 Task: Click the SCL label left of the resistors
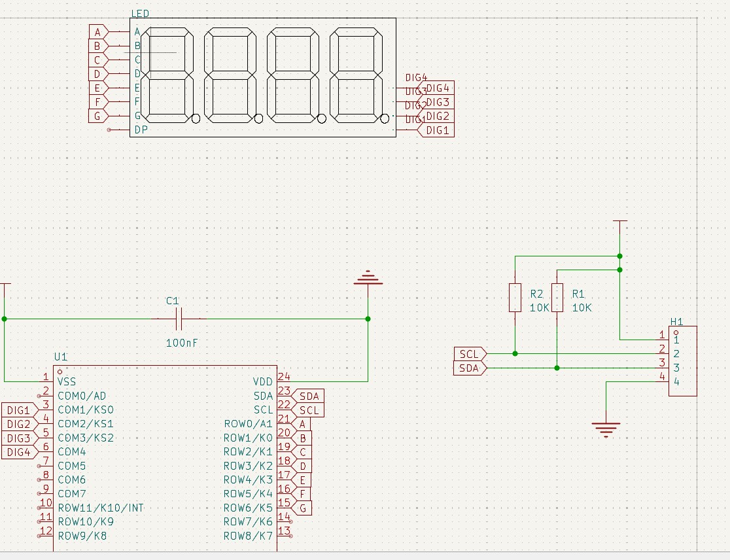coord(470,354)
